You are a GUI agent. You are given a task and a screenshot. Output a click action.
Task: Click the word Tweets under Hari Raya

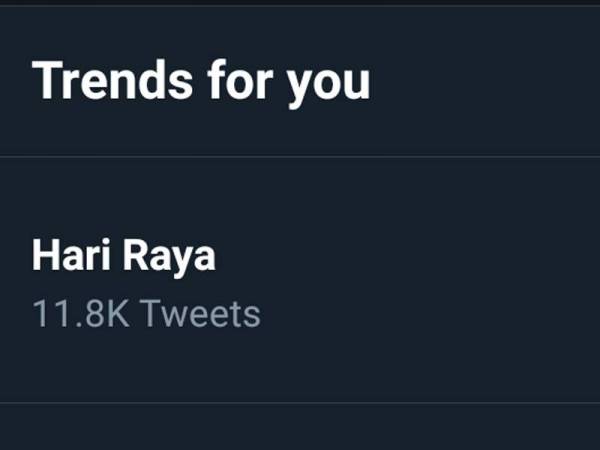199,314
